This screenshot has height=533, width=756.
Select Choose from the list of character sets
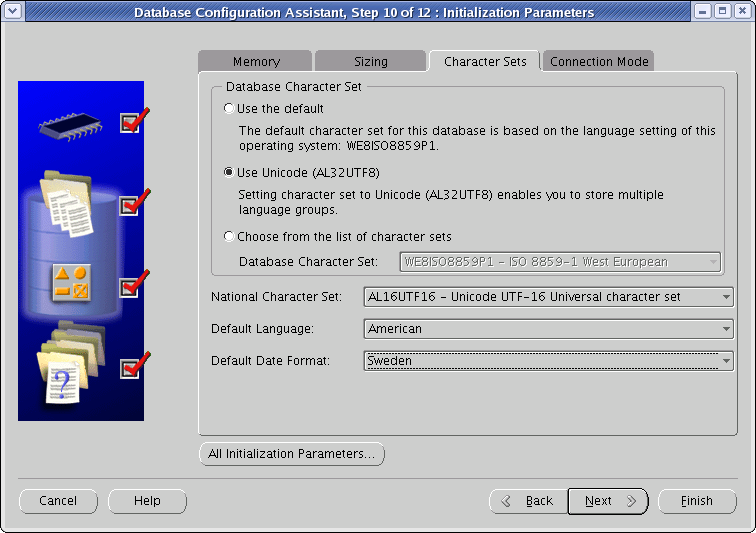[x=229, y=236]
